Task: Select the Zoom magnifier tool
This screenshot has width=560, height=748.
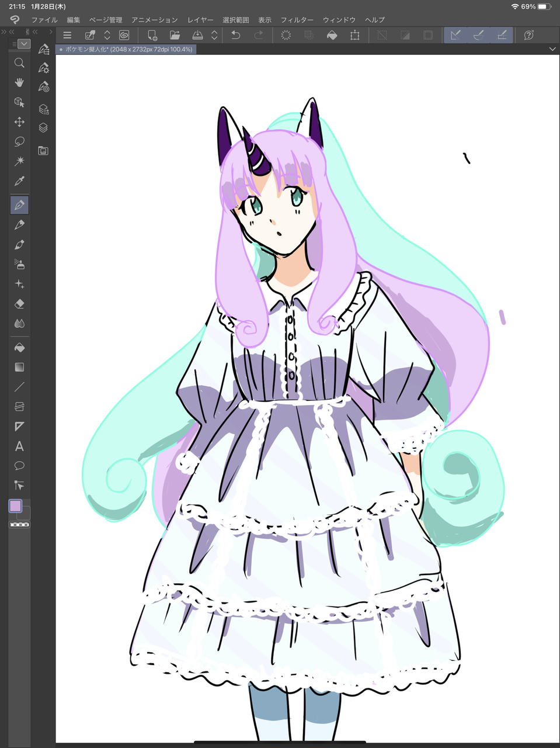Action: (x=19, y=63)
